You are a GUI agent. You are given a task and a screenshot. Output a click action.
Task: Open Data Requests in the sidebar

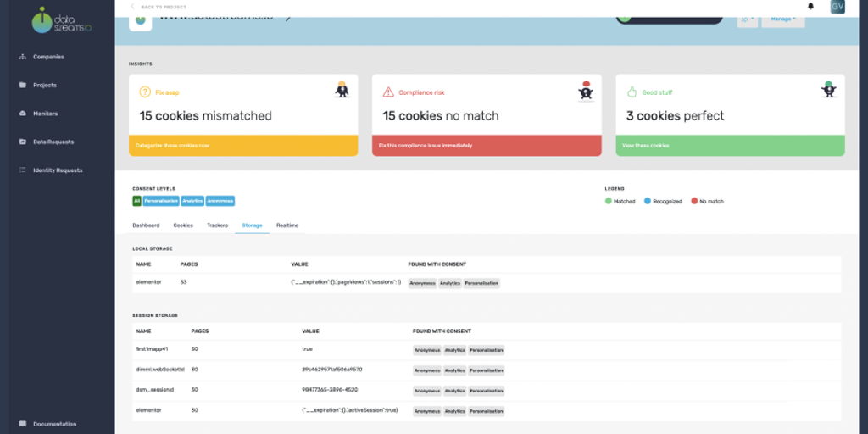[x=53, y=142]
